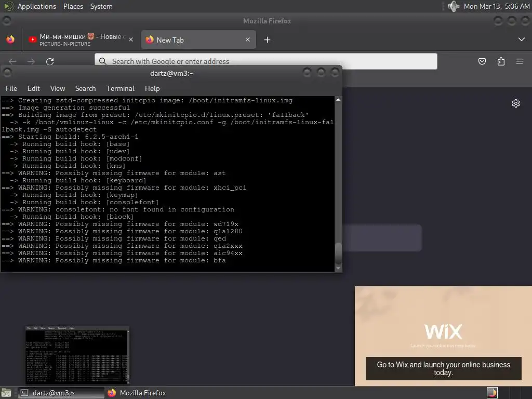The height and width of the screenshot is (399, 532).
Task: Click the show desktop icon in bottom panel
Action: coord(6,393)
